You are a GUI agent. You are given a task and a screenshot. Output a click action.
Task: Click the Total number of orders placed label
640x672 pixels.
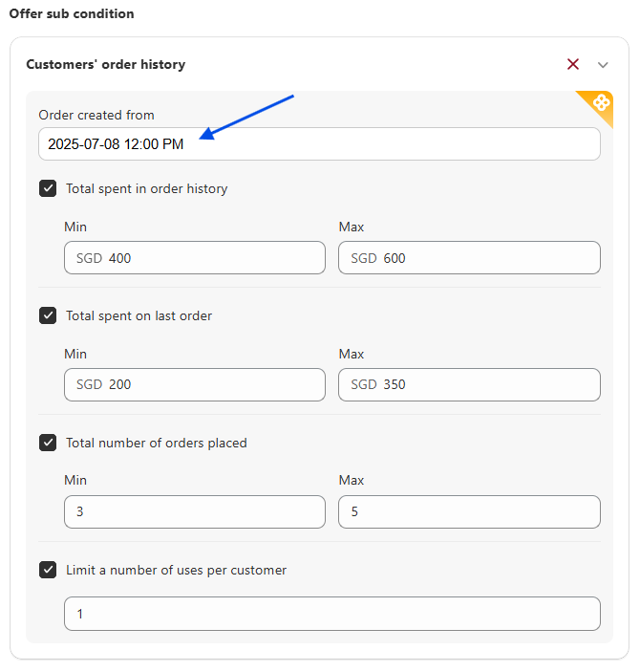(156, 443)
